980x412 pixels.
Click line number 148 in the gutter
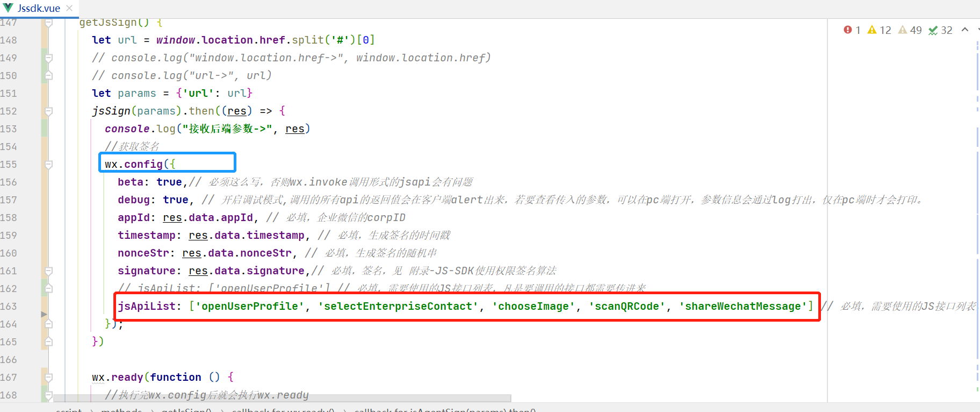pos(9,40)
